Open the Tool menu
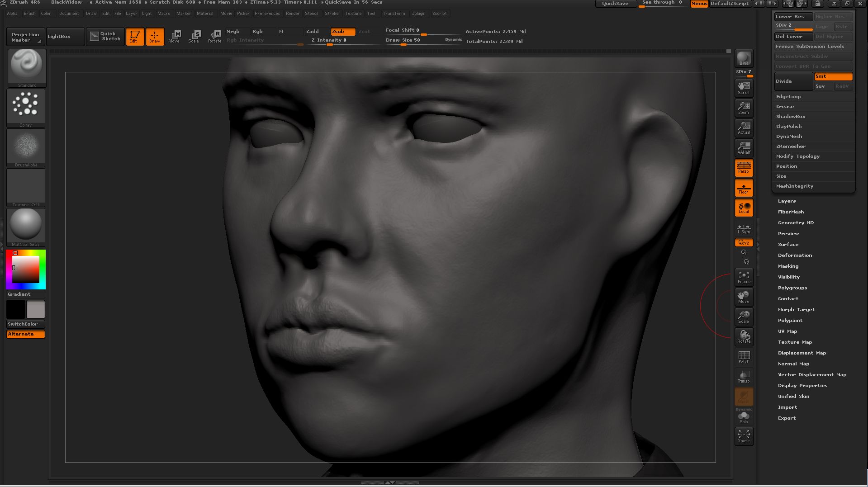Screen dimensions: 868x487 (x=371, y=14)
